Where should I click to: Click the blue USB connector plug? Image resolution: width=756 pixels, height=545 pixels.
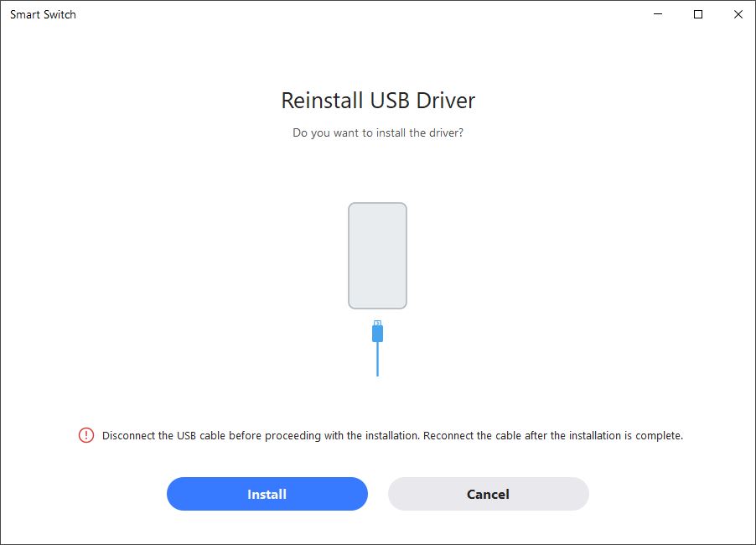click(x=377, y=333)
